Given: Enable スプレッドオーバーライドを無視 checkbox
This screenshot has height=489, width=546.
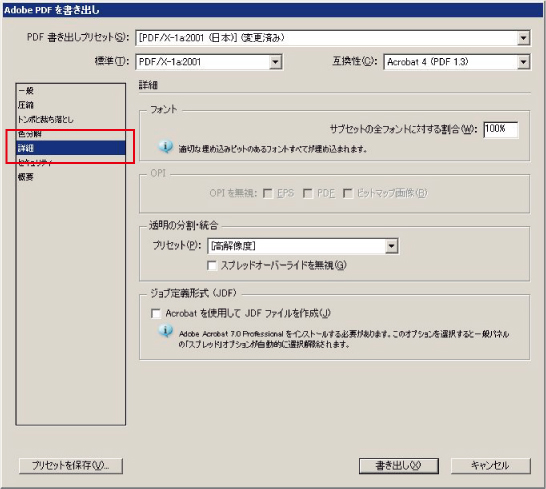Looking at the screenshot, I should coord(212,266).
